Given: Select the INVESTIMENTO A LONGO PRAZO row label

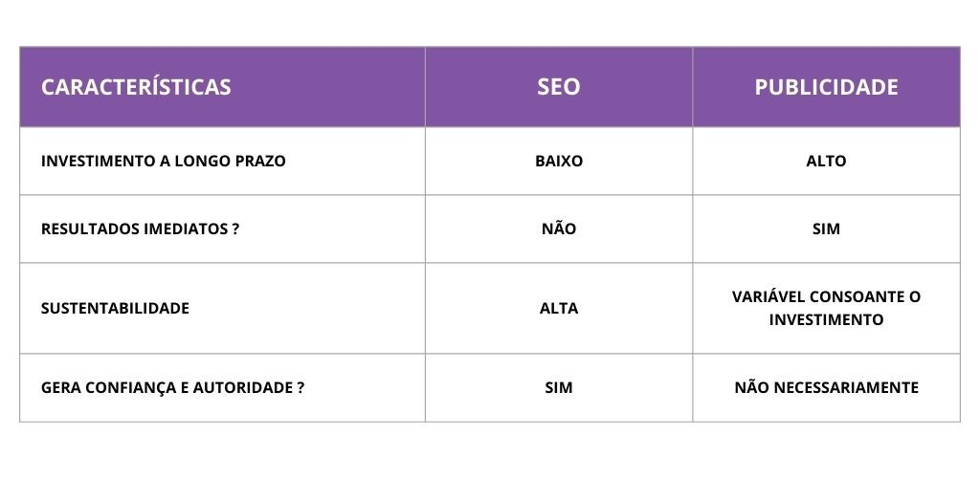Looking at the screenshot, I should 163,162.
